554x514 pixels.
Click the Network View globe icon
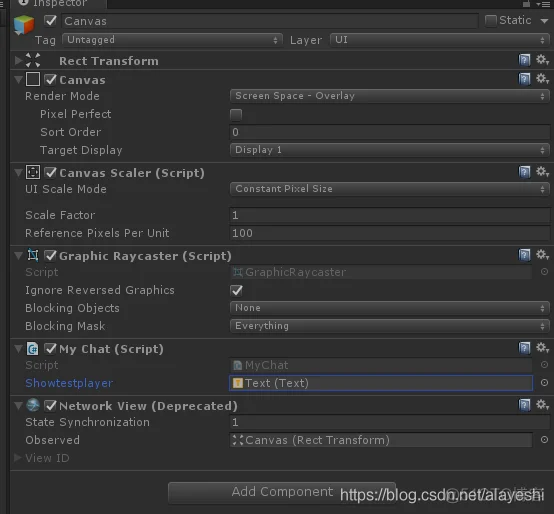33,405
